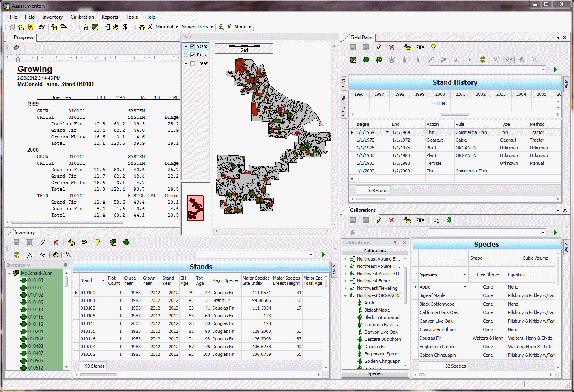The height and width of the screenshot is (392, 574).
Task: Click the vertical Map side tab
Action: [x=343, y=83]
